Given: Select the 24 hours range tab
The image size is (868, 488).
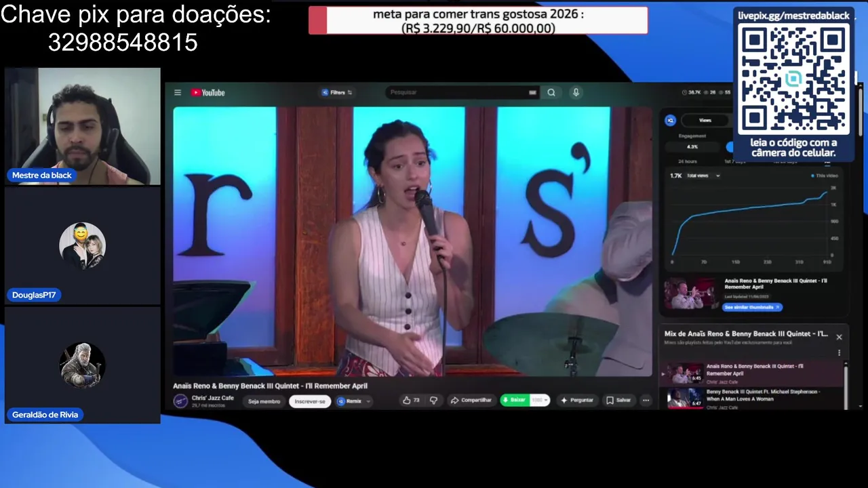Looking at the screenshot, I should point(687,161).
